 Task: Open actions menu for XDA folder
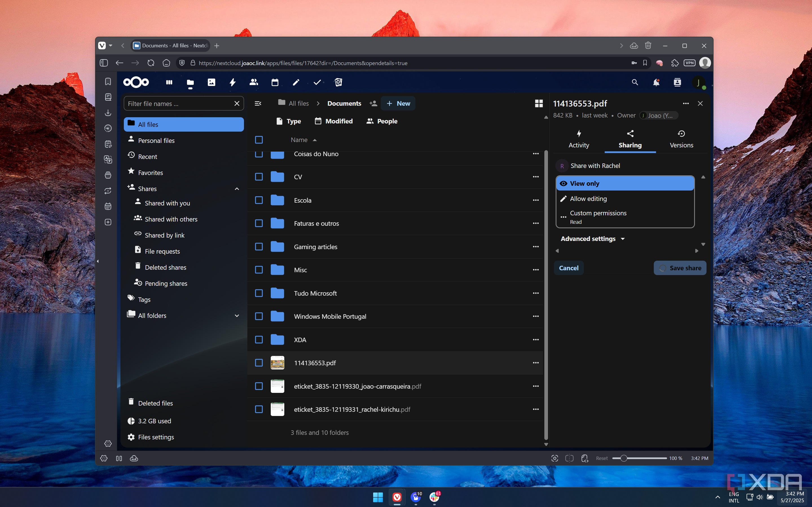coord(536,340)
